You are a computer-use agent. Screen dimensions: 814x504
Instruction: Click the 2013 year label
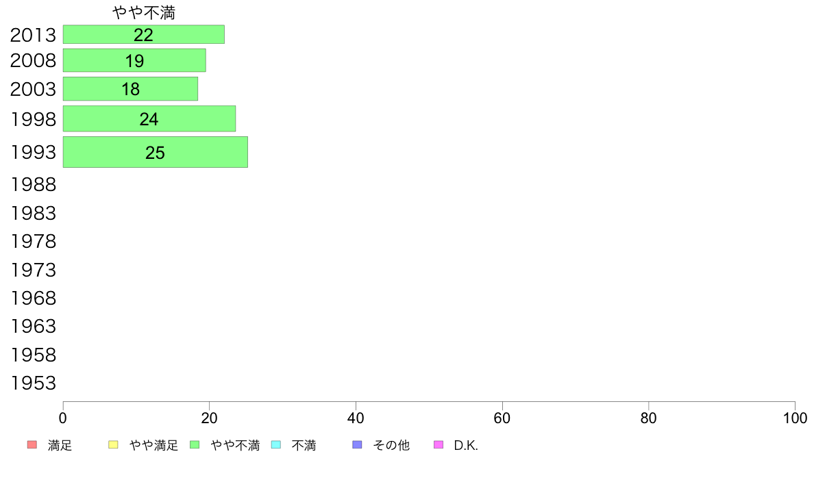pyautogui.click(x=33, y=36)
